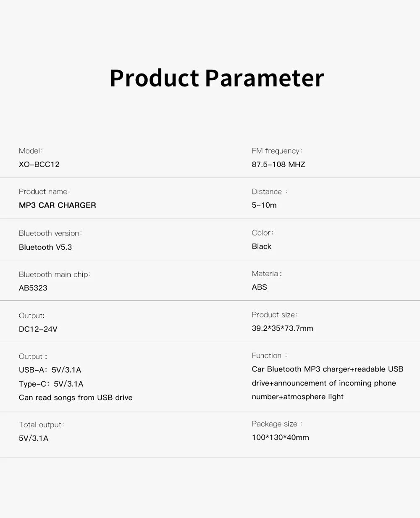Select the "Bluetooth V5.3" value
Image resolution: width=420 pixels, height=518 pixels.
pos(45,247)
